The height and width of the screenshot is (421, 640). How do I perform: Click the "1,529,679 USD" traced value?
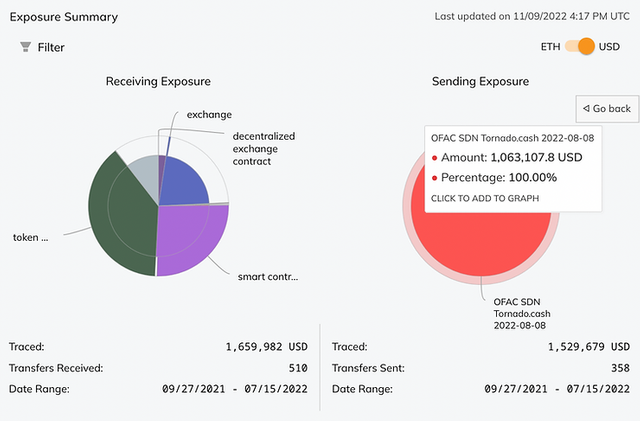589,347
